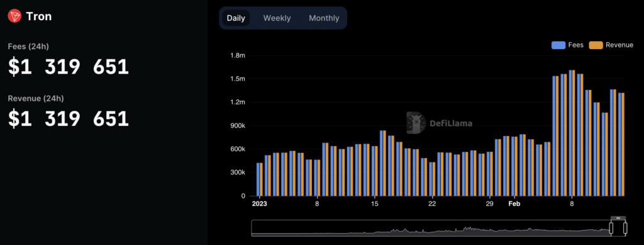Switch chart to Monthly view
Image resolution: width=644 pixels, height=245 pixels.
coord(324,18)
